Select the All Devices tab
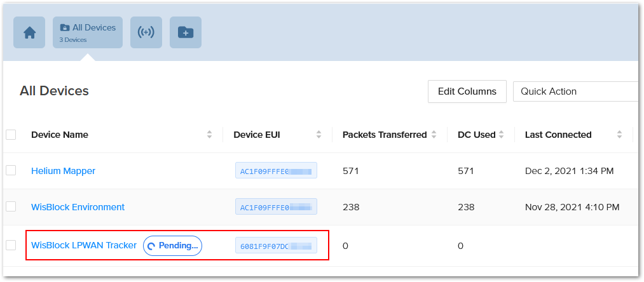Viewport: 644px width, 282px height. 88,33
